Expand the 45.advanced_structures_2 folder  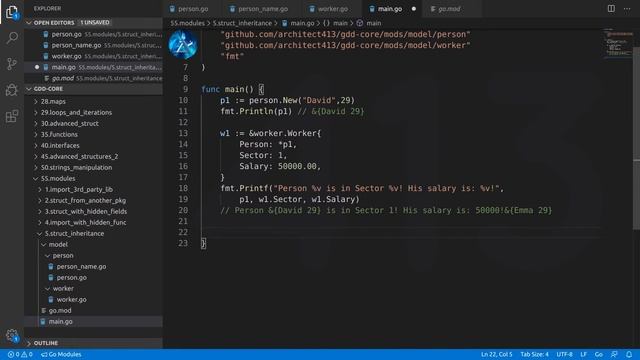click(x=93, y=156)
